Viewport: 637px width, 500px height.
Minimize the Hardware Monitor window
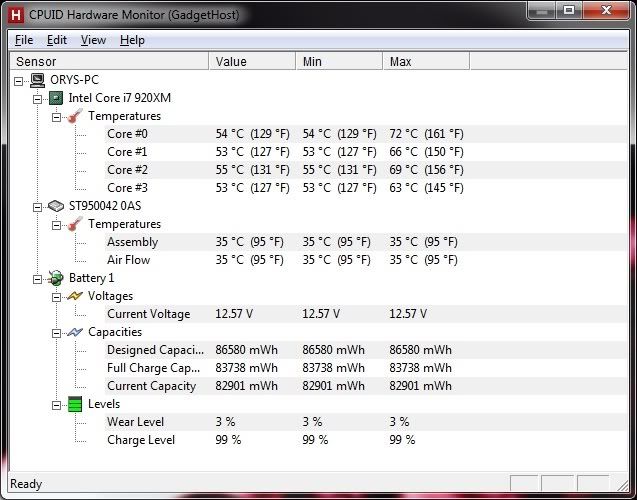tap(541, 11)
